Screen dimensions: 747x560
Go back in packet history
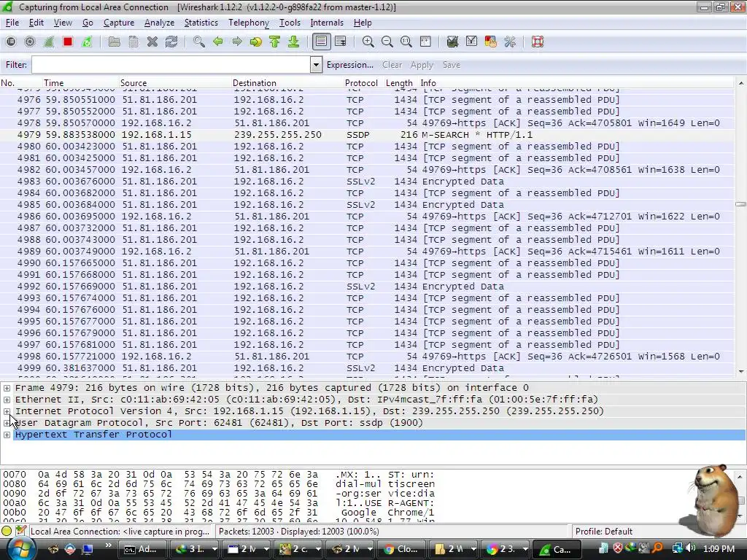pos(217,42)
